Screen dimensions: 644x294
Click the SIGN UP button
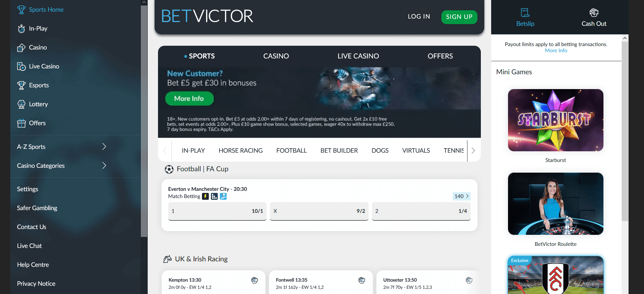[459, 17]
